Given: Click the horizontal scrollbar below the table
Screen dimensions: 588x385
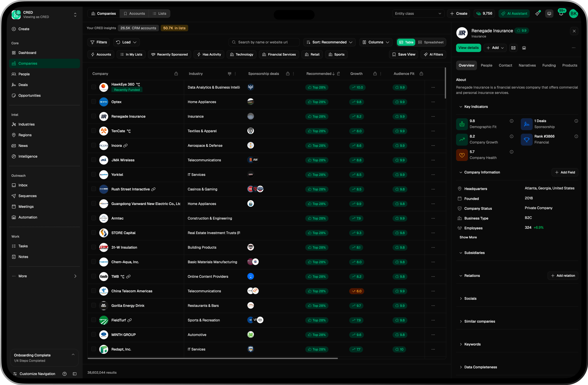Looking at the screenshot, I should (213, 358).
